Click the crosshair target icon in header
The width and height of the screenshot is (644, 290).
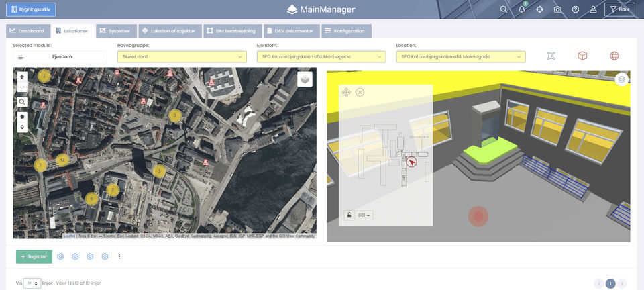tap(539, 9)
